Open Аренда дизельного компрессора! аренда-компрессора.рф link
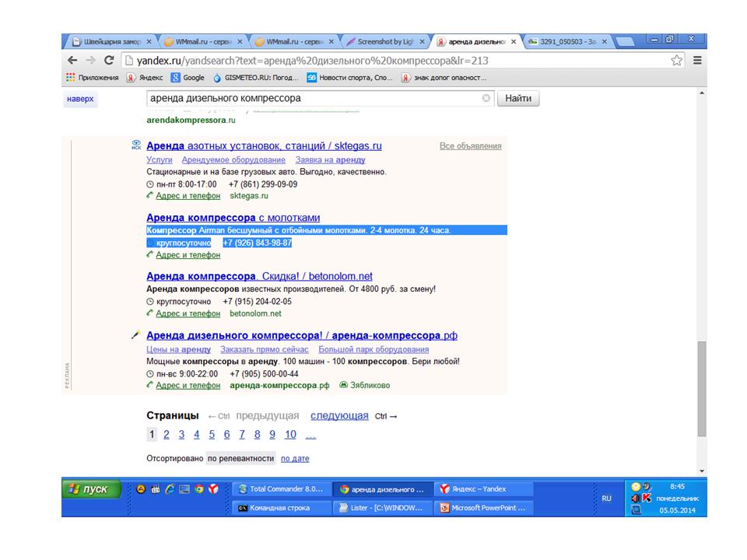The image size is (747, 560). point(302,336)
